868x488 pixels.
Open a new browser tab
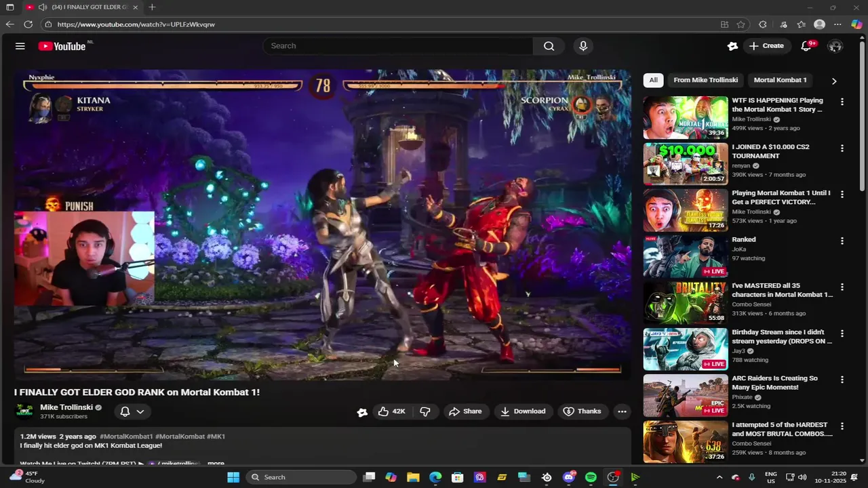pos(152,7)
